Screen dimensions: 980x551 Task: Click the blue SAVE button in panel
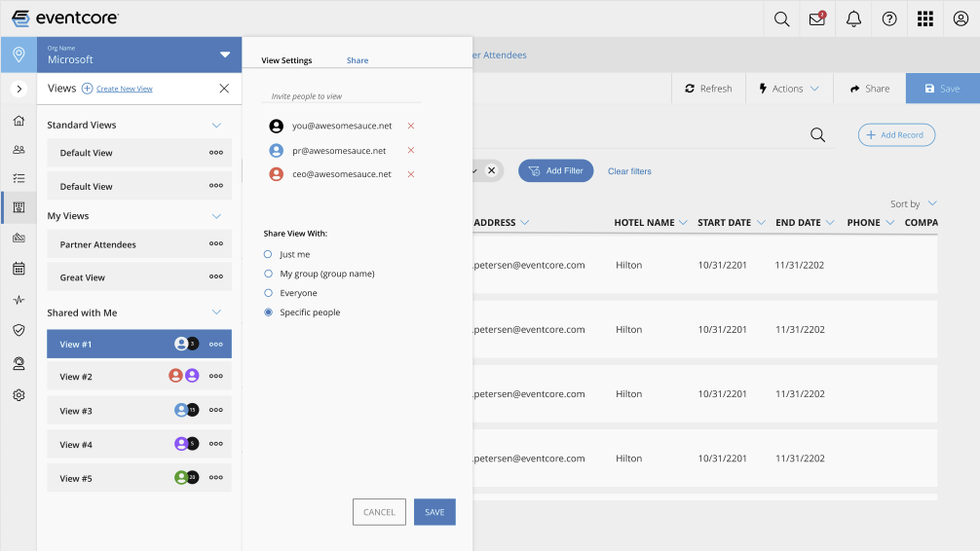pyautogui.click(x=434, y=512)
